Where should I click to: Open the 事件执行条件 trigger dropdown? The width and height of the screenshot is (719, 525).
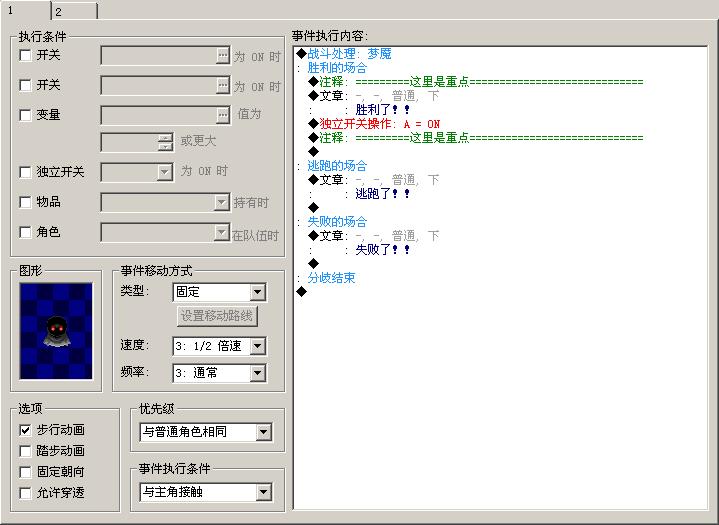point(263,492)
